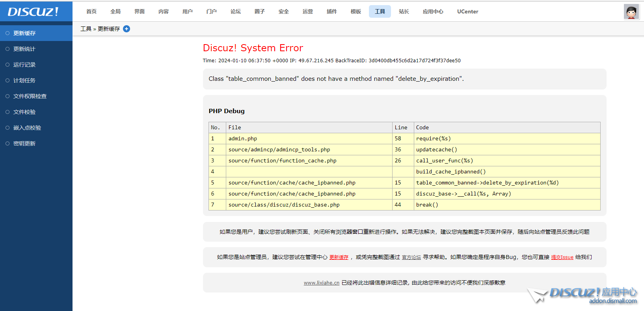Select 文件权限检查 in sidebar
644x311 pixels.
30,96
